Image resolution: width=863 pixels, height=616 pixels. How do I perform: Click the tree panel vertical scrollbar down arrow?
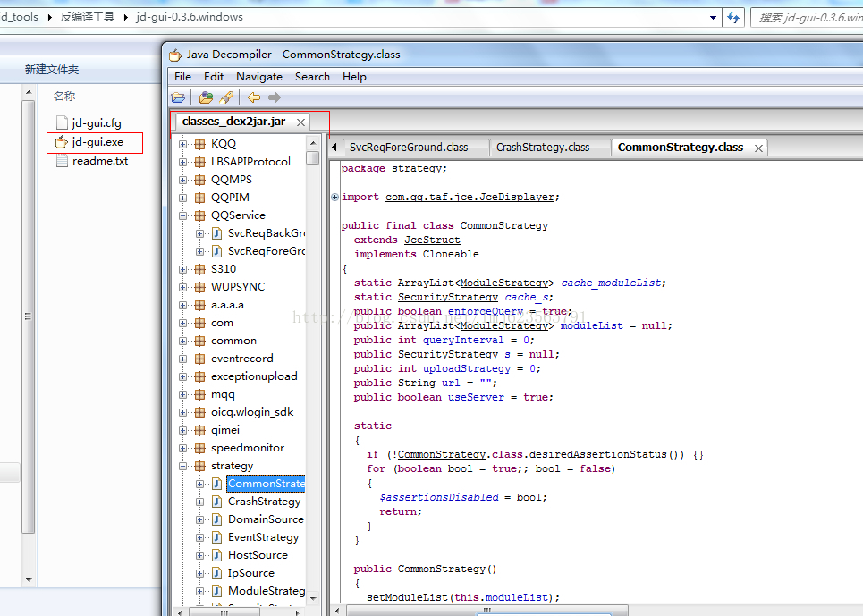pyautogui.click(x=313, y=598)
